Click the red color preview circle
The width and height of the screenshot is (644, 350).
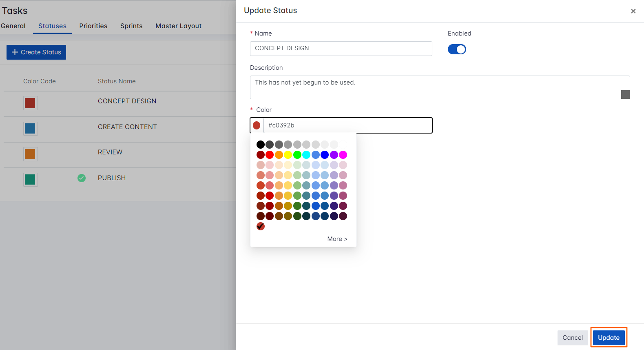pyautogui.click(x=257, y=125)
